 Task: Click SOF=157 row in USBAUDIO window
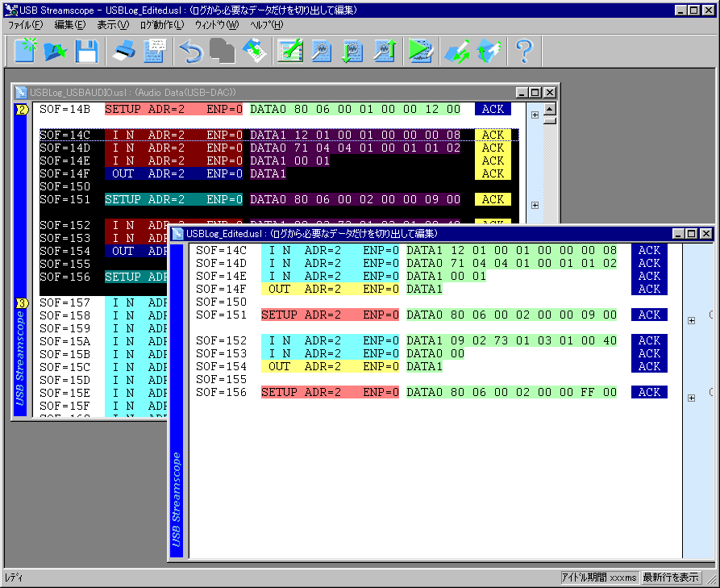(103, 302)
